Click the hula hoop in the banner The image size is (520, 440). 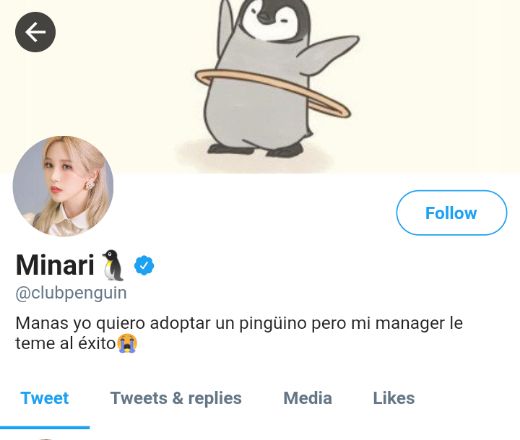(x=273, y=92)
